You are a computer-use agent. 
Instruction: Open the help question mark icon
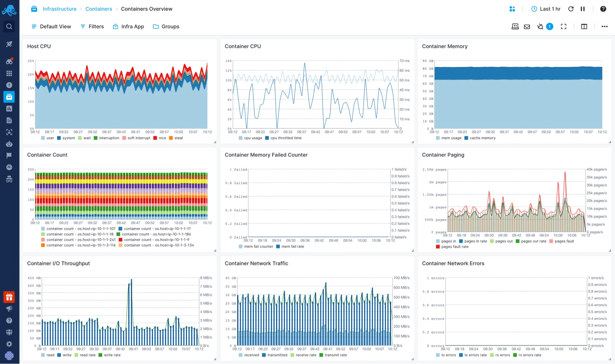tap(603, 9)
